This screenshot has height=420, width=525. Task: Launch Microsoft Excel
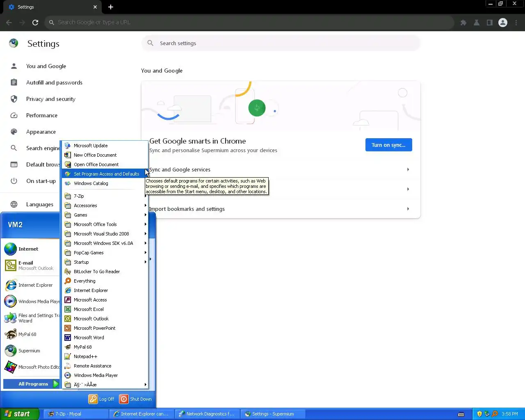coord(105,309)
